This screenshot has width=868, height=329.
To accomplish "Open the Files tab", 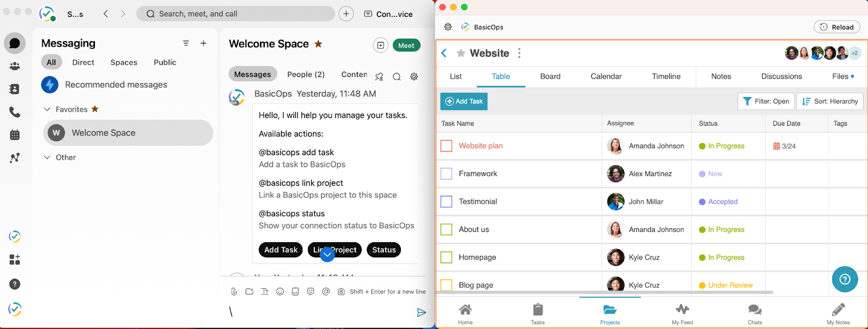I will (843, 76).
